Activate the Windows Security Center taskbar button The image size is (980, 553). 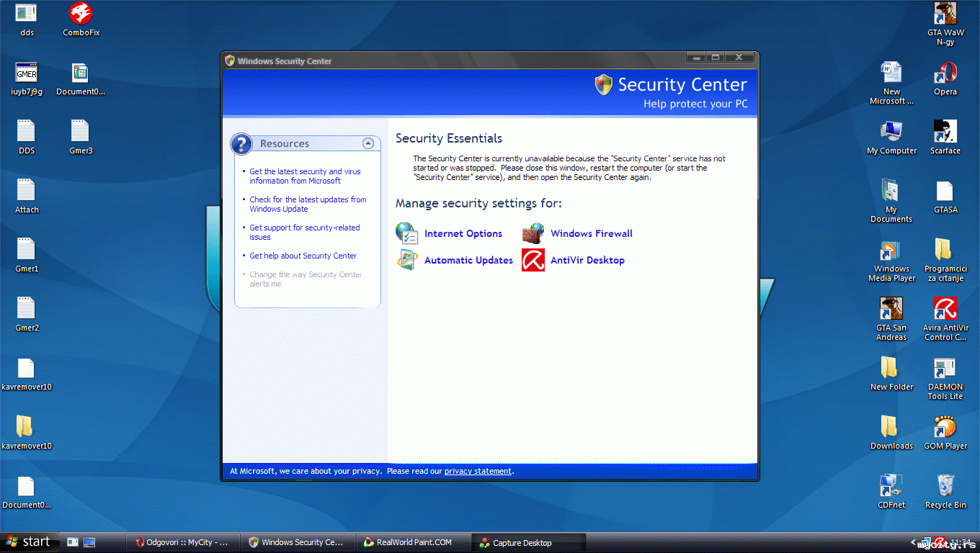pyautogui.click(x=297, y=542)
